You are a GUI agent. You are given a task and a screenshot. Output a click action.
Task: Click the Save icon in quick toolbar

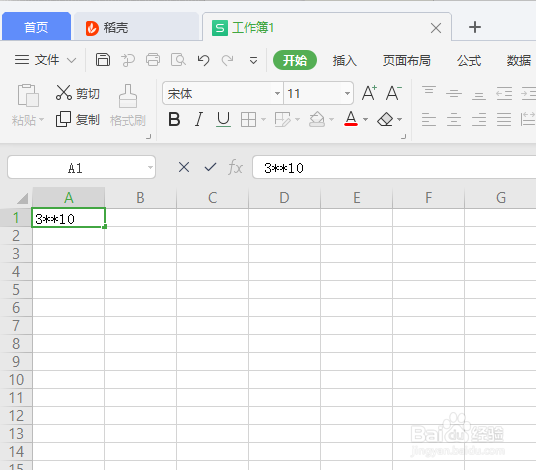pyautogui.click(x=103, y=60)
